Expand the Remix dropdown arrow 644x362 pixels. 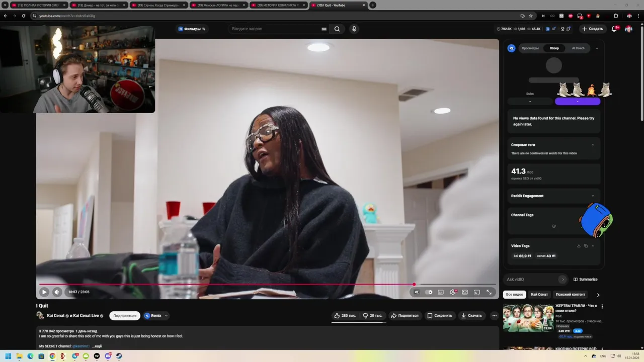pos(166,316)
